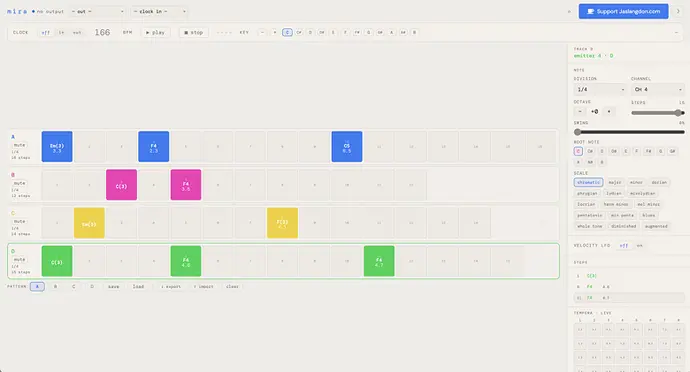690x372 pixels.
Task: Open the clock in source dropdown
Action: pyautogui.click(x=160, y=11)
